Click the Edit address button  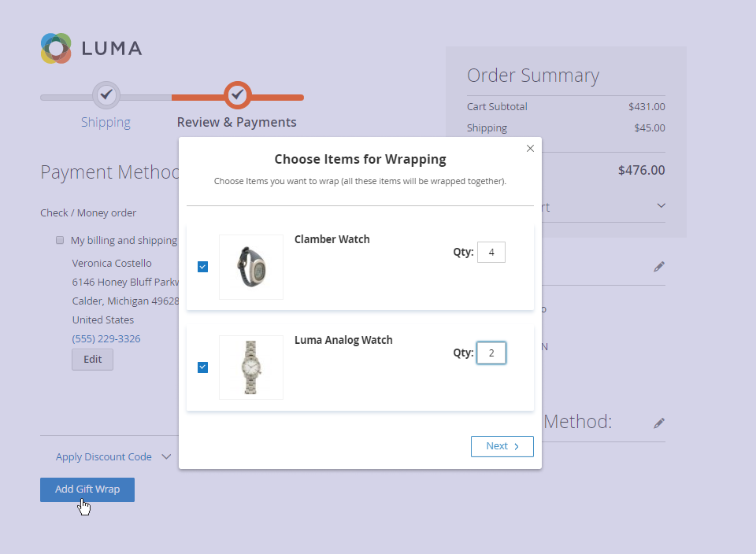pos(92,360)
